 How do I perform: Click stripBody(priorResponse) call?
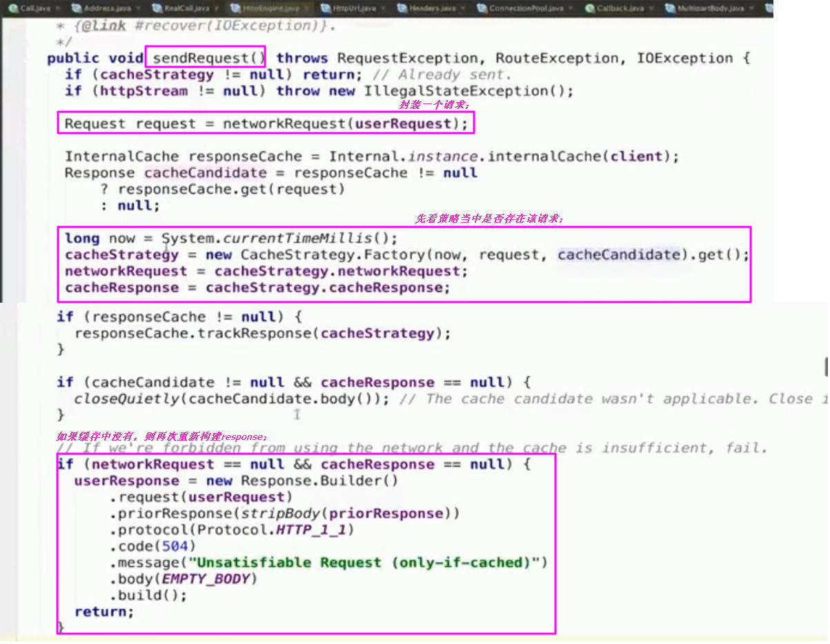click(x=346, y=514)
